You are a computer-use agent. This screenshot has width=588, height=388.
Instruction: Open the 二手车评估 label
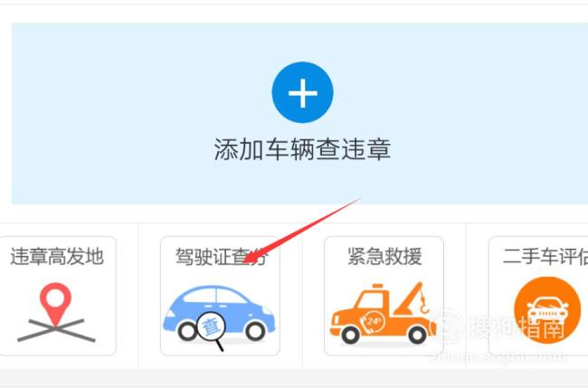(x=545, y=257)
